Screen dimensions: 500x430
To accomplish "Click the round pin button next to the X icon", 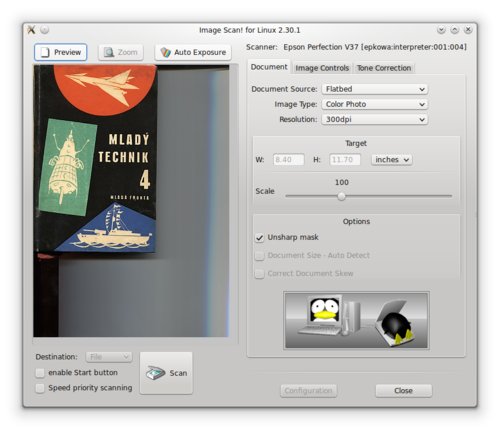I will tap(45, 30).
